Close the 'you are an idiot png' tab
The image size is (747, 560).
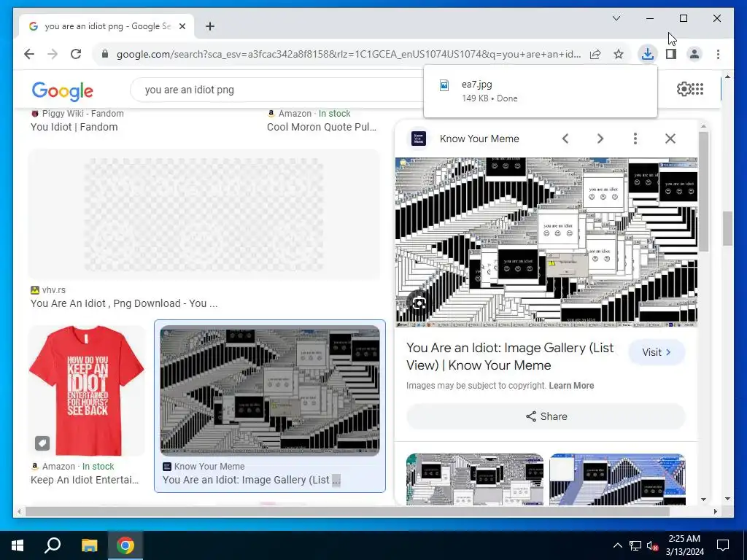click(182, 26)
